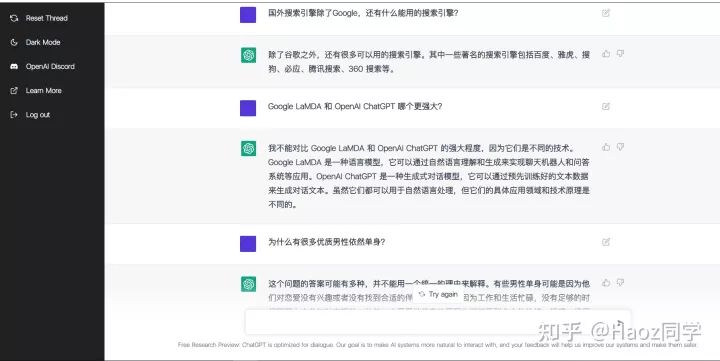Viewport: 720px width, 361px height.
Task: Click user avatar beside the search engine question
Action: (248, 15)
